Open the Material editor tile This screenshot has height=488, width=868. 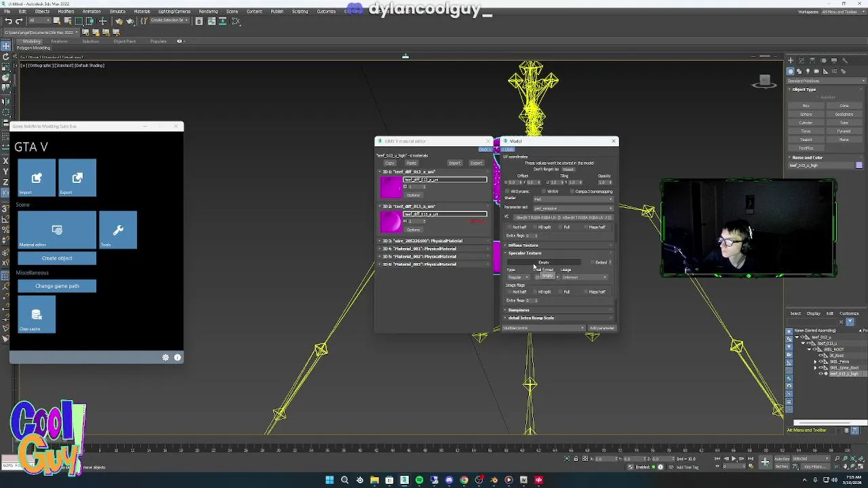pos(57,230)
